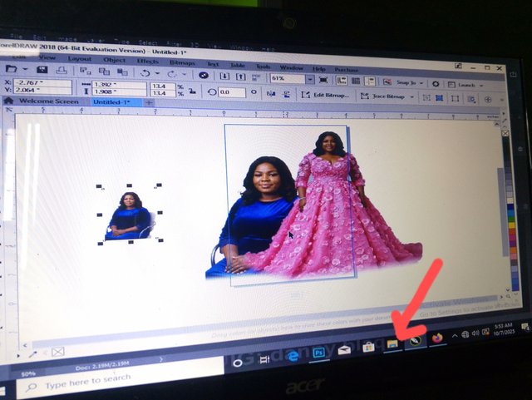
Task: Click the rotation angle field
Action: [x=232, y=92]
